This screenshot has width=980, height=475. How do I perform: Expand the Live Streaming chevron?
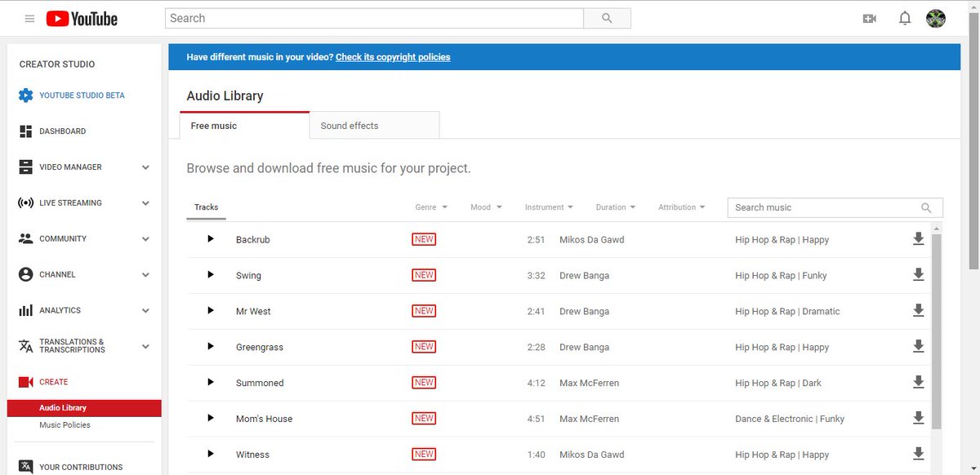click(145, 203)
